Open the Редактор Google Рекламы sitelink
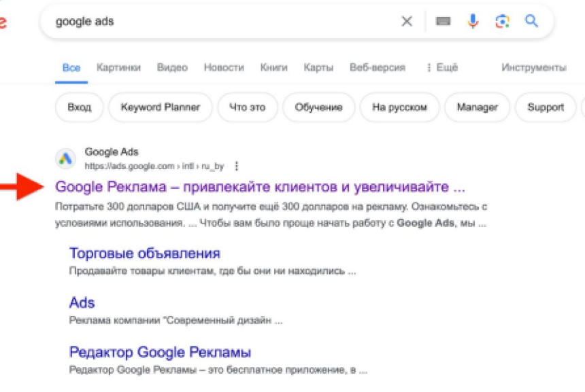Screen dimensions: 585x392 coord(160,352)
